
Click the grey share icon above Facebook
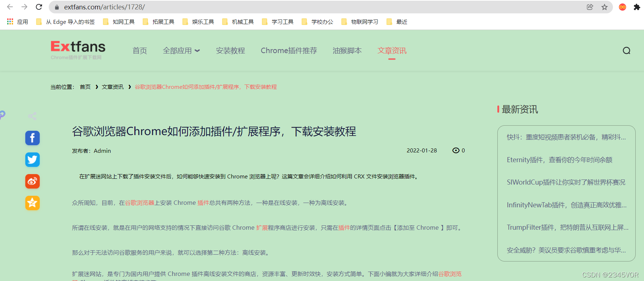tap(33, 116)
